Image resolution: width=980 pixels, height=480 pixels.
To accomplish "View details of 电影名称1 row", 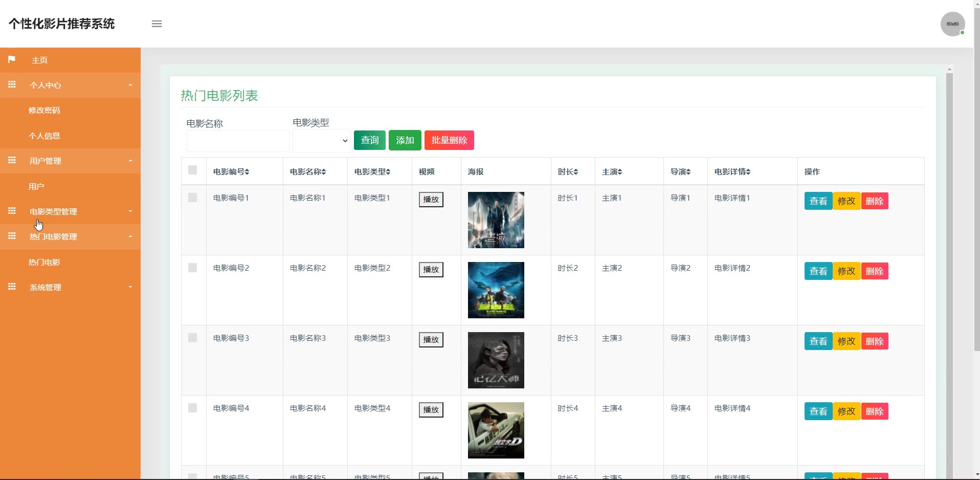I will (x=818, y=201).
